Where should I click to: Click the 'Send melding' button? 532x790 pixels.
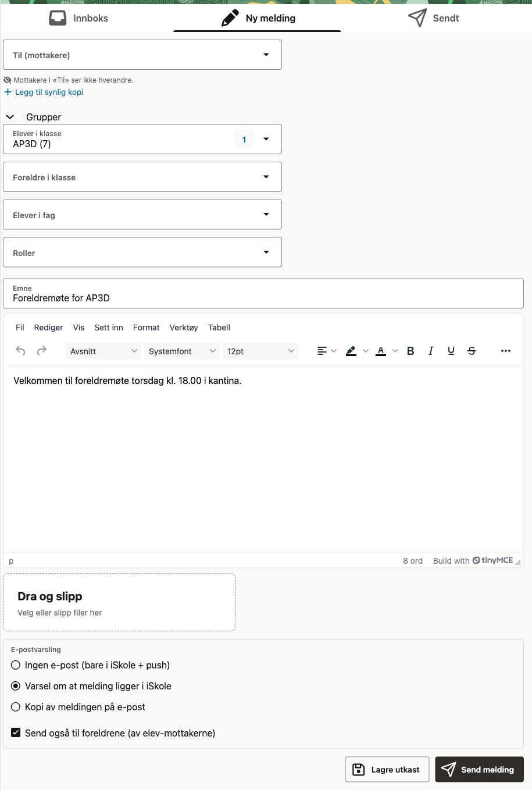[x=480, y=769]
